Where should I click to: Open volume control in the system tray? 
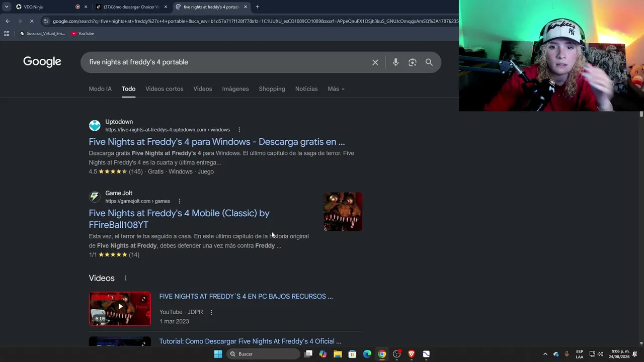click(x=600, y=354)
